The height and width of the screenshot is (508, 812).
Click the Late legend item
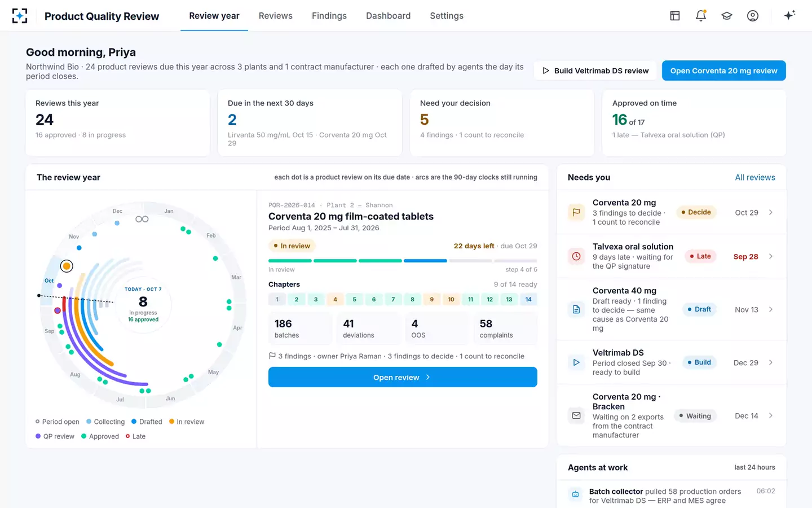(x=135, y=436)
